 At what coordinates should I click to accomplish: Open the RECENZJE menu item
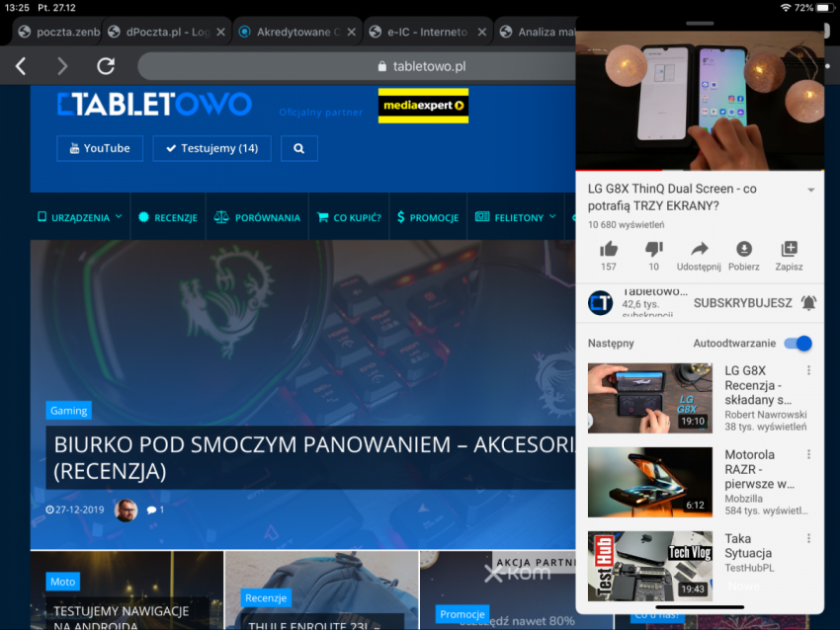click(168, 217)
